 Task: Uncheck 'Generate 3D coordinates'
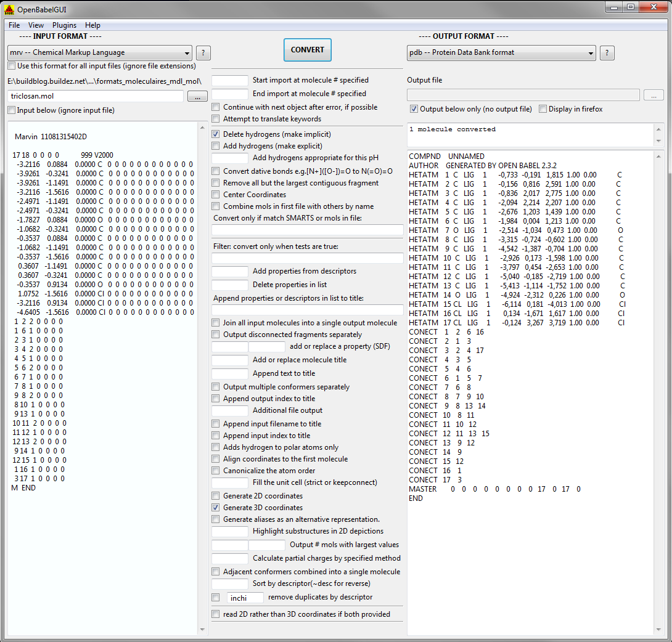click(216, 508)
